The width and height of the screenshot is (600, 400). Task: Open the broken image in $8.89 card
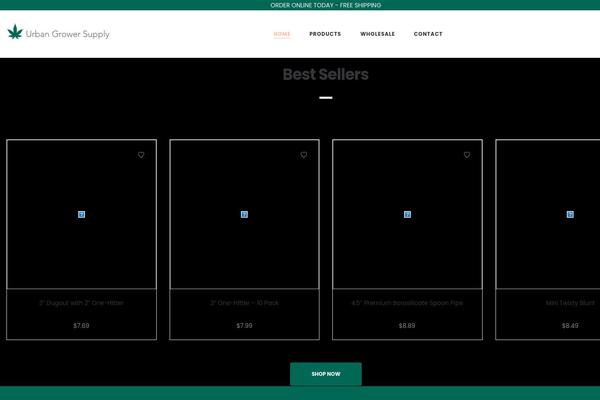[408, 214]
